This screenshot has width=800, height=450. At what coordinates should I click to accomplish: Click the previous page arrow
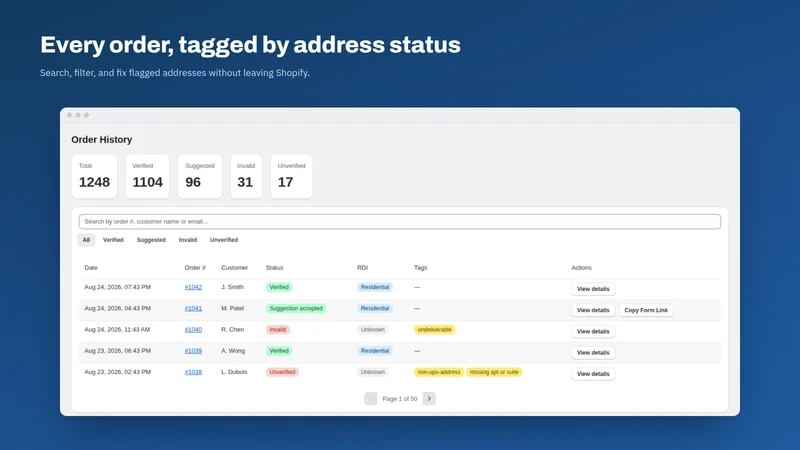click(x=370, y=398)
